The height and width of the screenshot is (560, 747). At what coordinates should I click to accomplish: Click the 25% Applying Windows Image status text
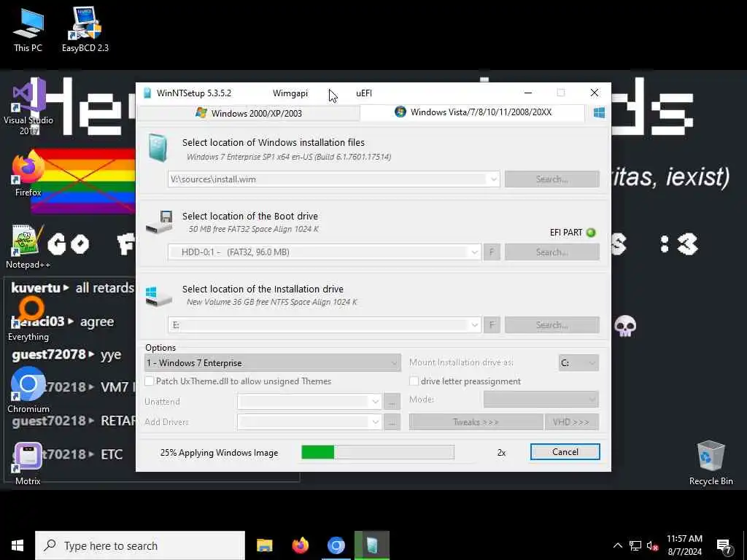tap(219, 453)
